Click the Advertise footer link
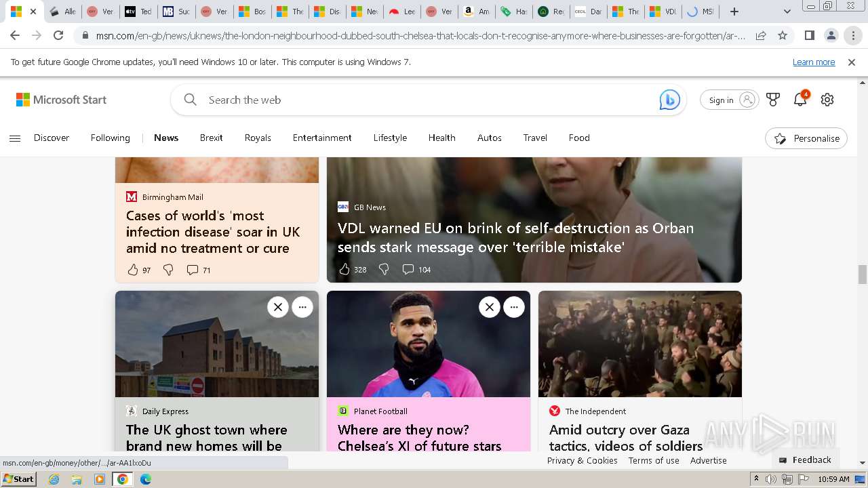Image resolution: width=868 pixels, height=488 pixels. tap(709, 460)
